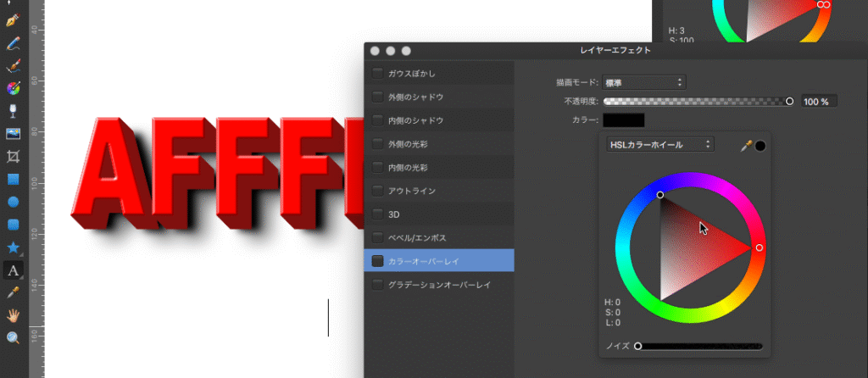Open the 描画モード dropdown

(643, 82)
